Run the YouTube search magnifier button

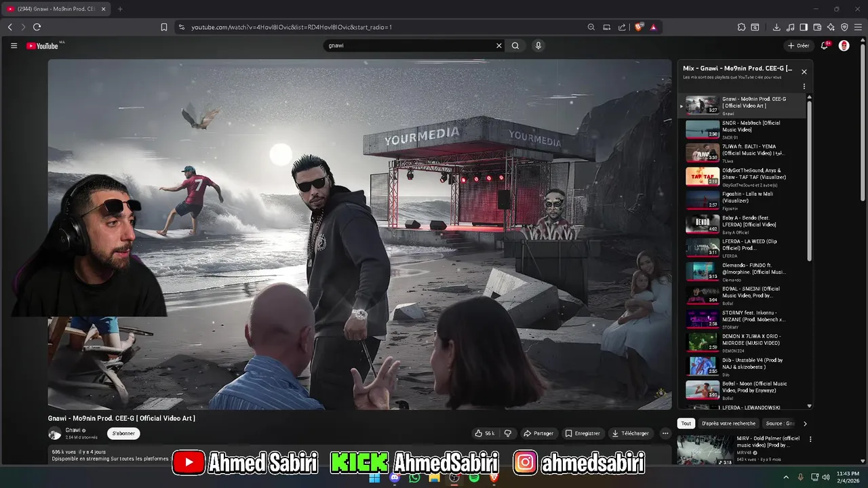pos(515,45)
